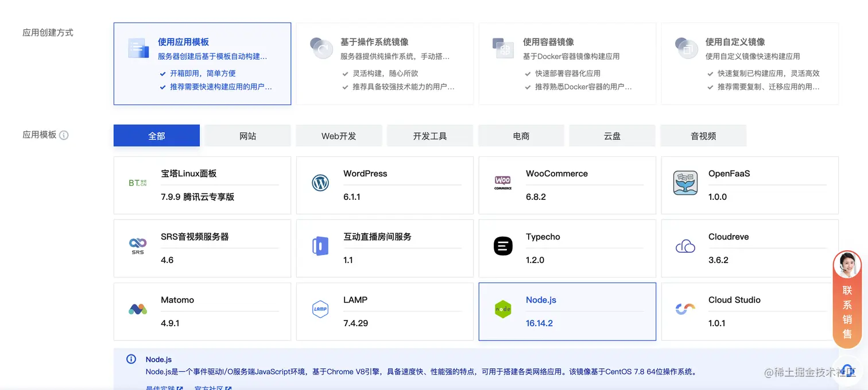Choose 使用自定义镜像 creation method title
The image size is (868, 390).
tap(735, 42)
